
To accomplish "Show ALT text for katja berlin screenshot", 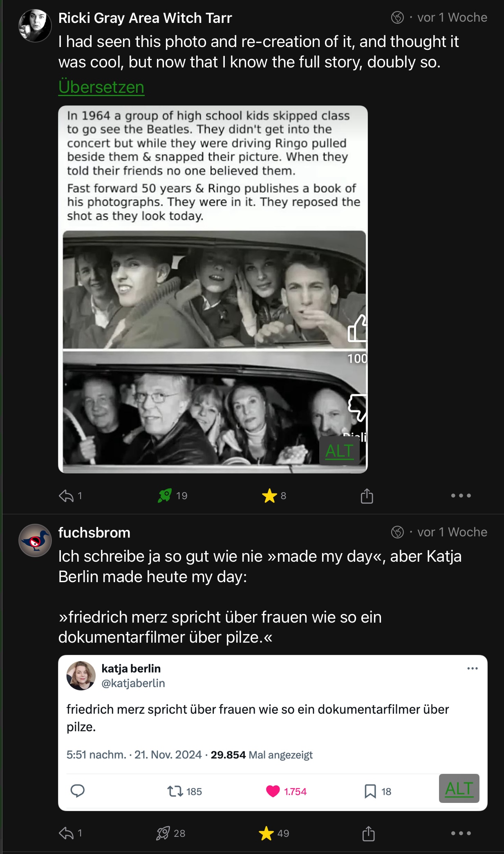I will tap(459, 789).
